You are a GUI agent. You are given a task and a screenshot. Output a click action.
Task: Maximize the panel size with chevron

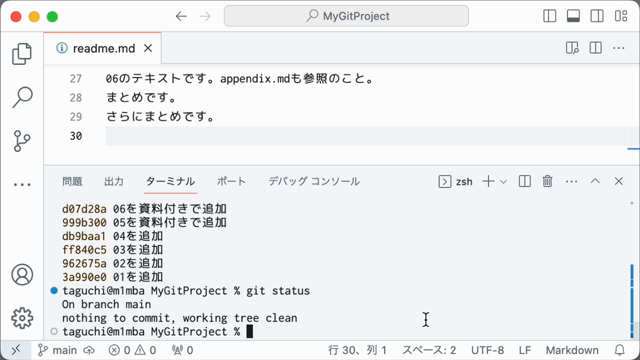coord(595,181)
